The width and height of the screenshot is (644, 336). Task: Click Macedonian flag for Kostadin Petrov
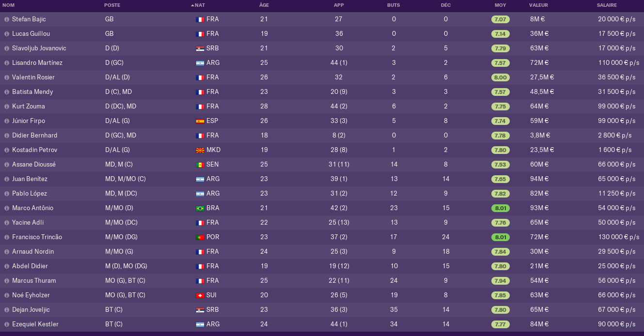pyautogui.click(x=200, y=150)
